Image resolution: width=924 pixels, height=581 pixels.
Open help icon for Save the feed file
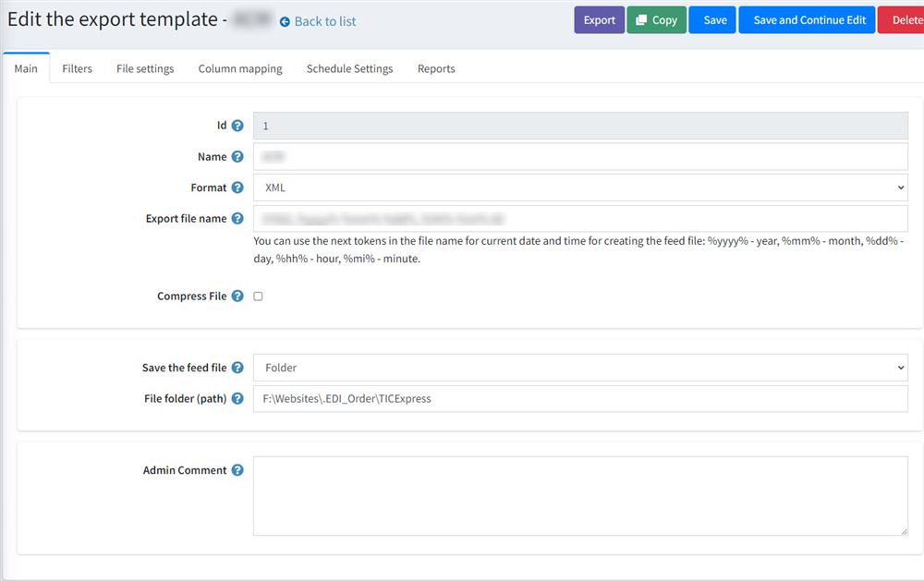tap(237, 368)
